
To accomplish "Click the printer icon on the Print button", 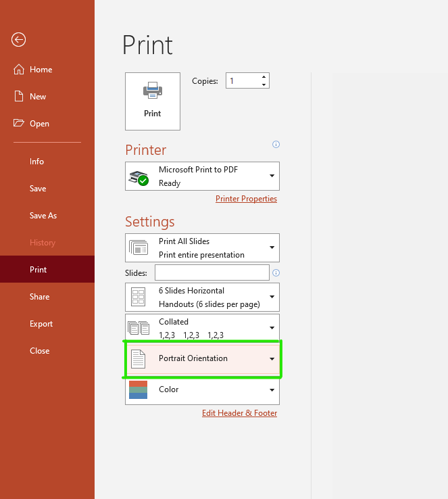I will (153, 91).
